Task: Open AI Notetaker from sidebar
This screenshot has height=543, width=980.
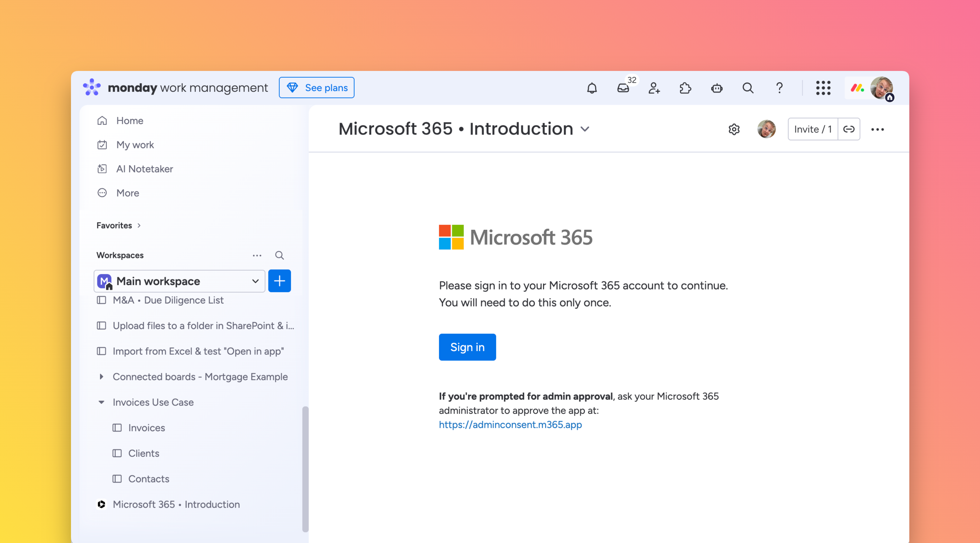Action: [x=144, y=169]
